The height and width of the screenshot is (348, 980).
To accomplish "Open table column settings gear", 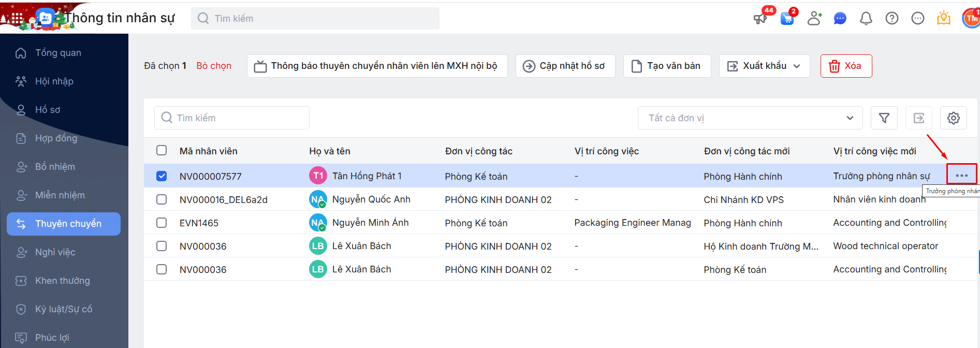I will pos(953,118).
